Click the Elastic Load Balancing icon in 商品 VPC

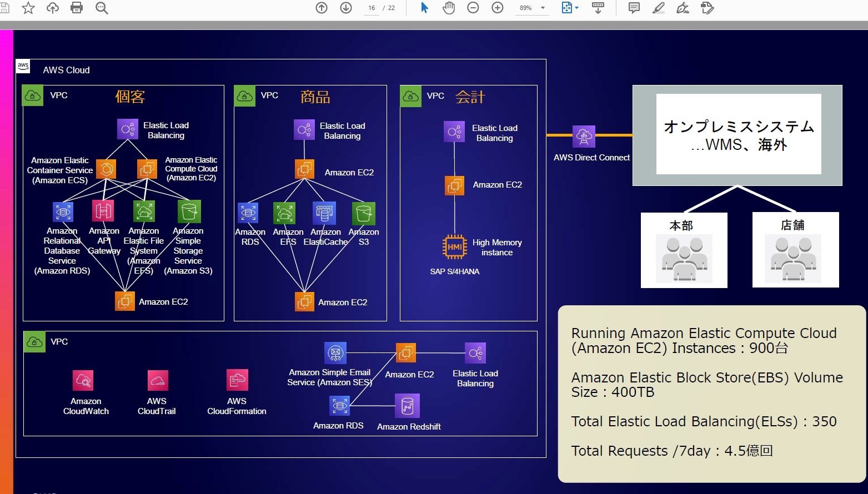(x=304, y=130)
